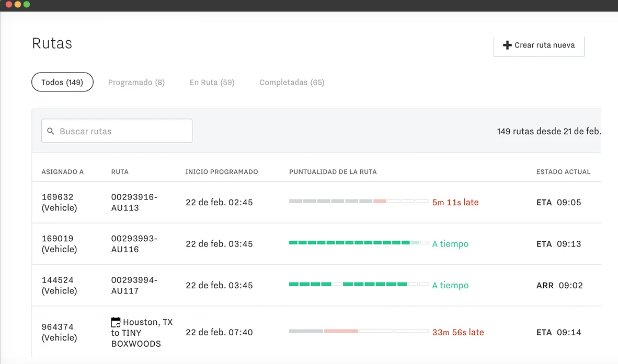This screenshot has height=364, width=618.
Task: Click the 22 de feb. 07:40 start time
Action: pyautogui.click(x=219, y=332)
